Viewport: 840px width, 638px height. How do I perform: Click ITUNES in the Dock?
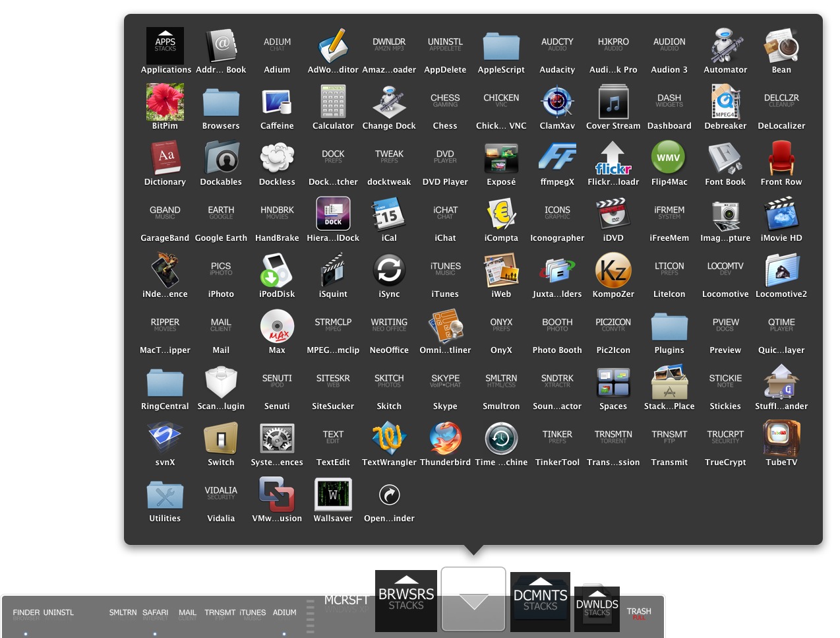[253, 614]
